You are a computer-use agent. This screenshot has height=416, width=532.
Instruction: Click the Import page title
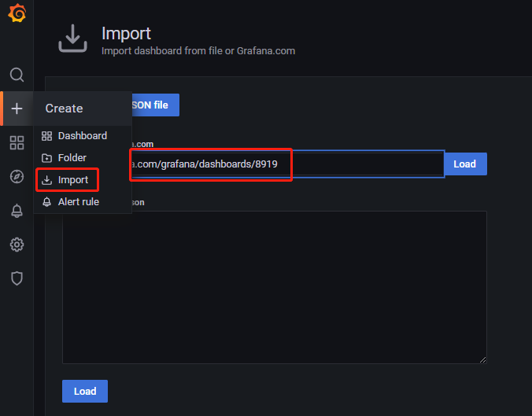click(126, 34)
